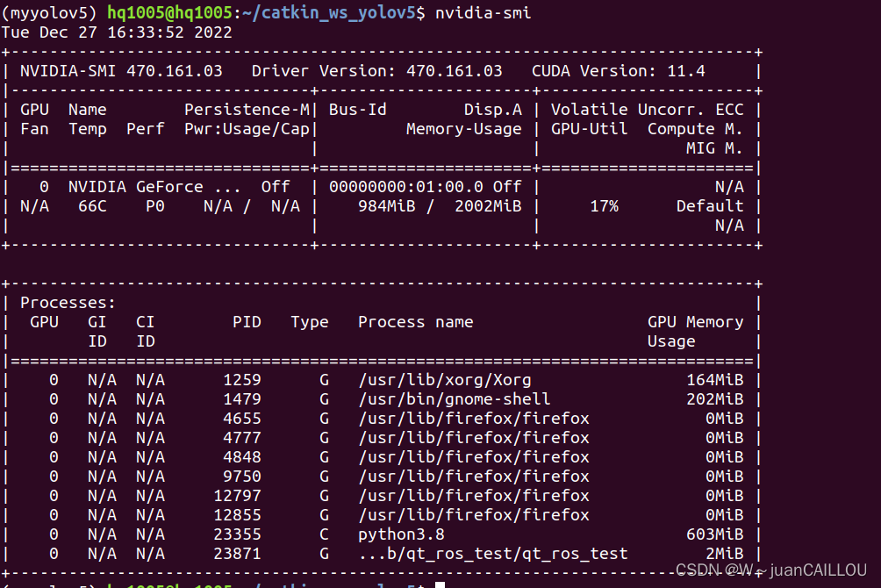Click the 2MiB memory usage value

pyautogui.click(x=724, y=554)
